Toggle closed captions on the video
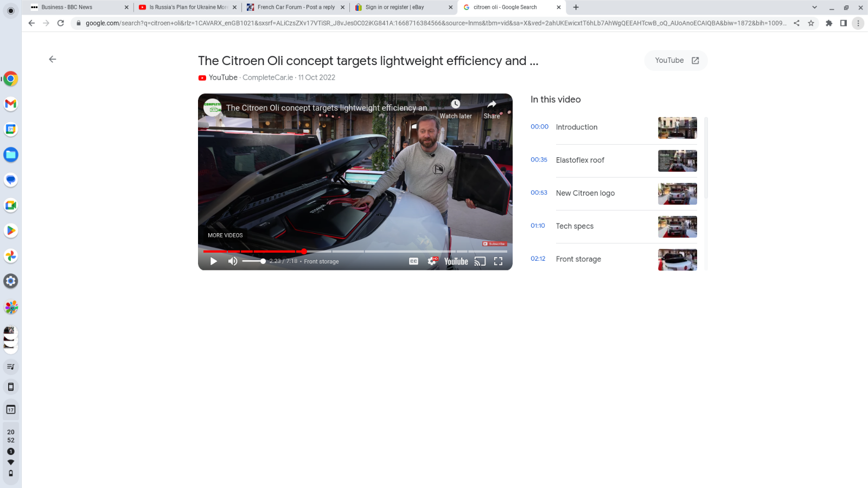 tap(413, 261)
